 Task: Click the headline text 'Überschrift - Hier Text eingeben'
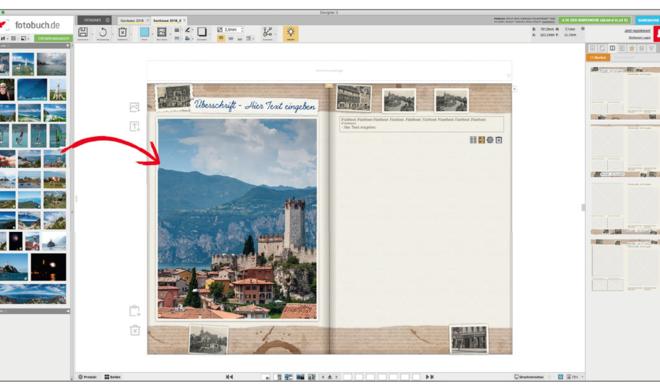pos(255,106)
